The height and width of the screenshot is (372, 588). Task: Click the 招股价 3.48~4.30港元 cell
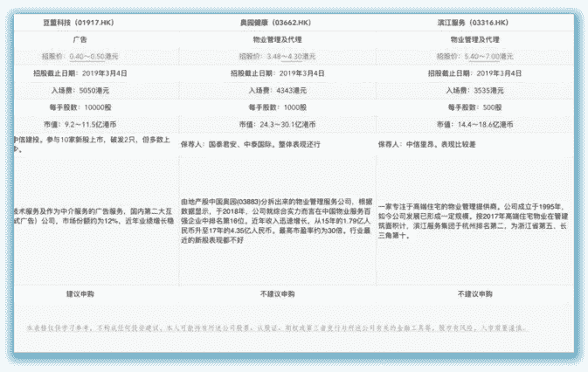(x=279, y=56)
